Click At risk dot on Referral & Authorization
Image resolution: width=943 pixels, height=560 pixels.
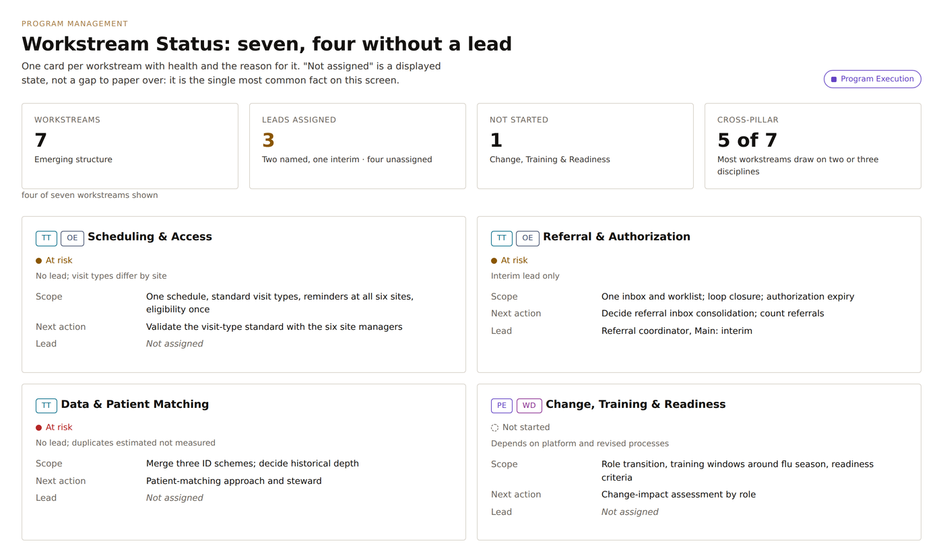494,260
